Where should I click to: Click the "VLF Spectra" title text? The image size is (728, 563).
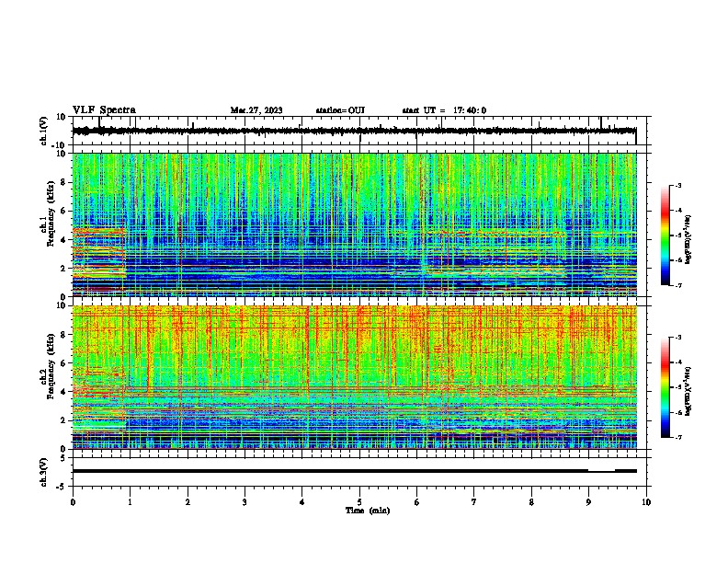104,110
